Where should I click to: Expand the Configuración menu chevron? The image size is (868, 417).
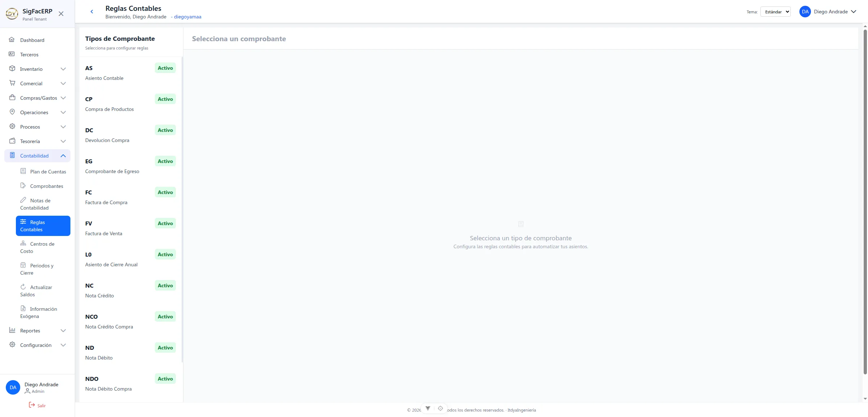coord(63,345)
